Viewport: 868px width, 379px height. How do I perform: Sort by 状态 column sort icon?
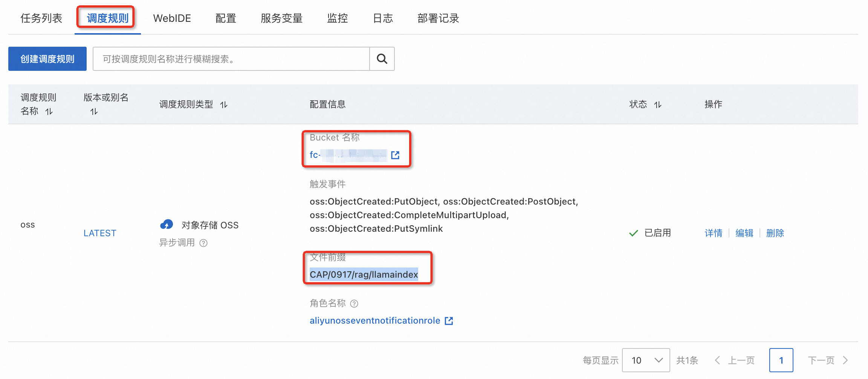[658, 105]
